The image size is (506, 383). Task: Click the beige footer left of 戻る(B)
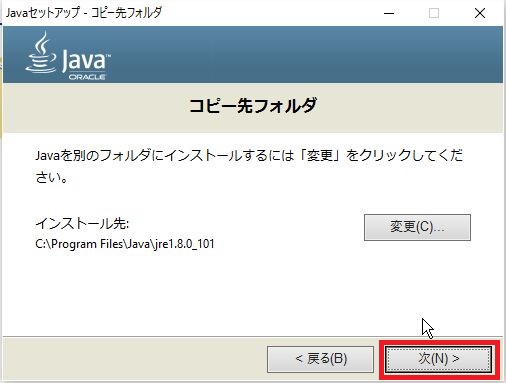coord(133,359)
